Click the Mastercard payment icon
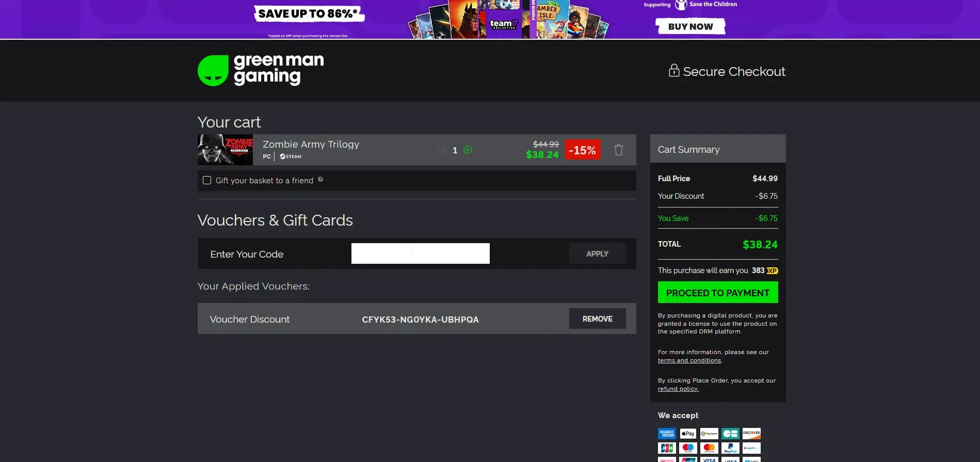 tap(709, 448)
